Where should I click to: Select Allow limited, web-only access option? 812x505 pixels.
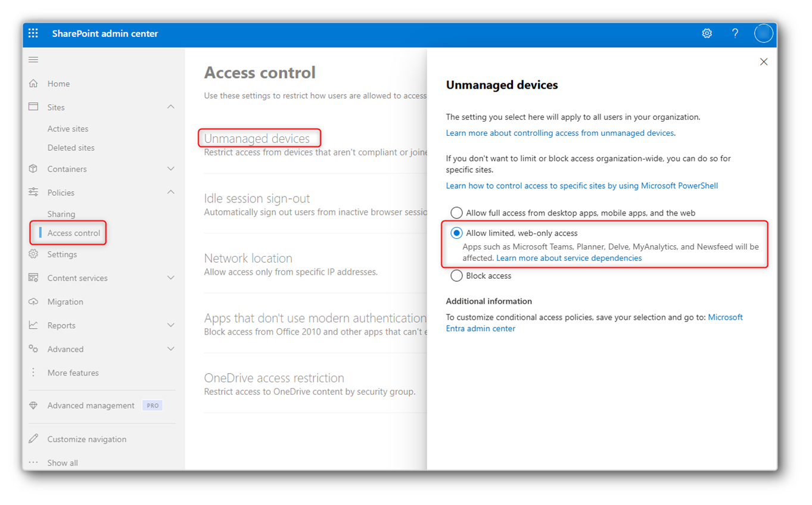click(456, 233)
